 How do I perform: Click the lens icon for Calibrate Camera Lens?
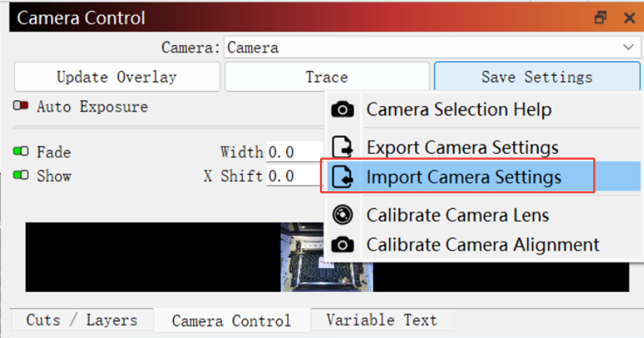tap(343, 215)
